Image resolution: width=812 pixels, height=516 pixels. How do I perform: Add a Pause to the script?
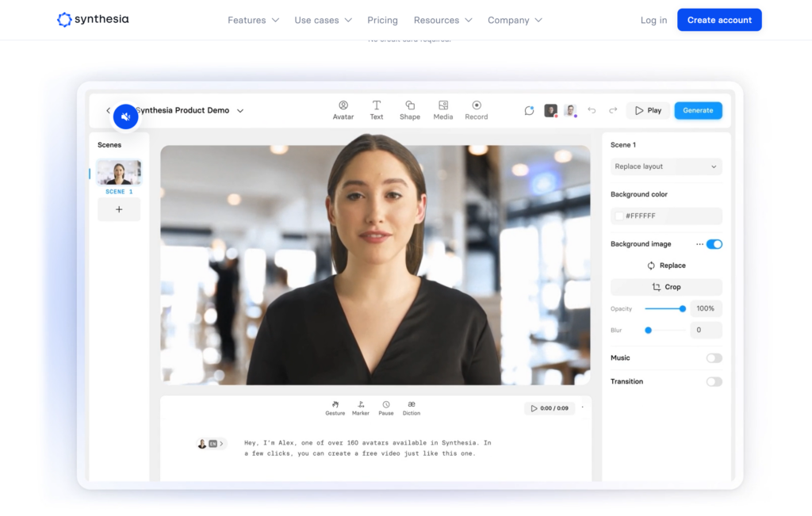point(386,405)
